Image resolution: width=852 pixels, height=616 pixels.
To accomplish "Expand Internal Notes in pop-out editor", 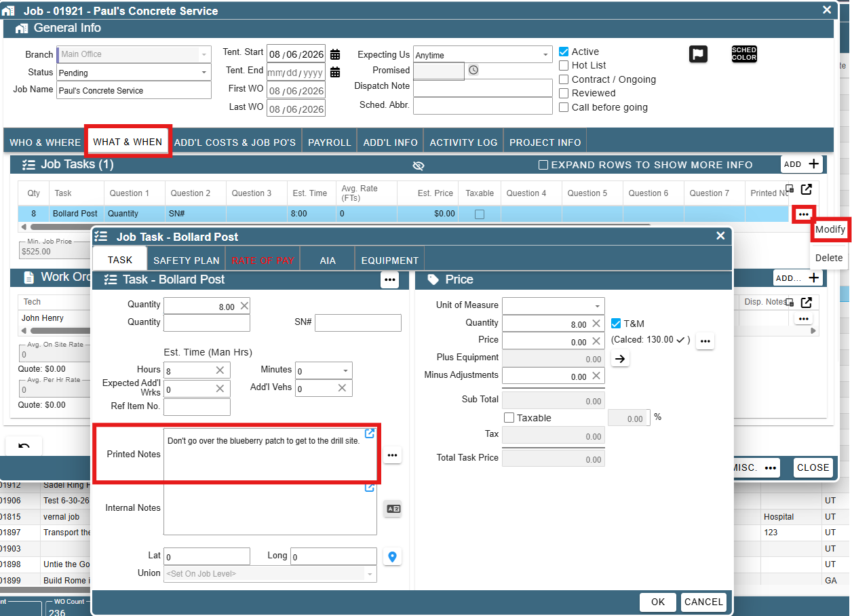I will (370, 487).
